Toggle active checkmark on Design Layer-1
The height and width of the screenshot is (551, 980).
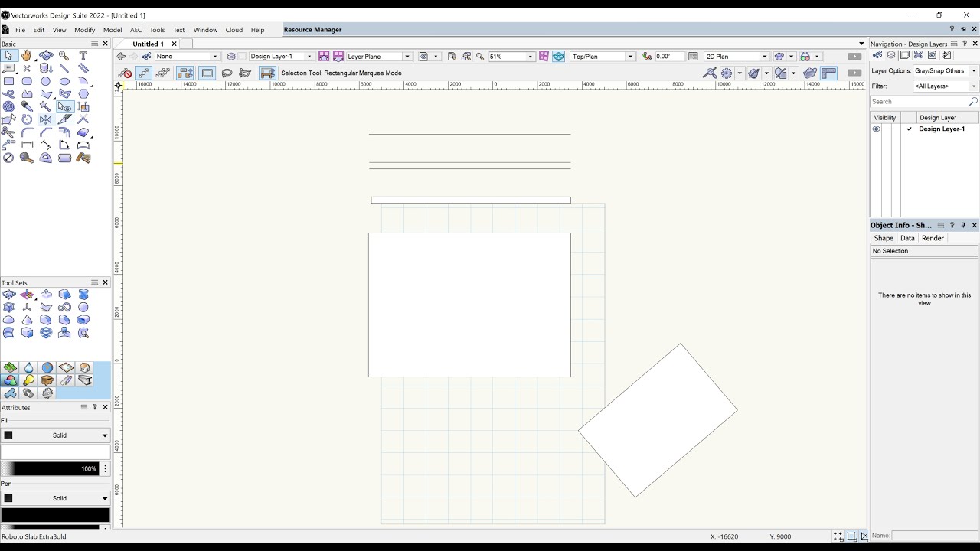click(x=909, y=129)
